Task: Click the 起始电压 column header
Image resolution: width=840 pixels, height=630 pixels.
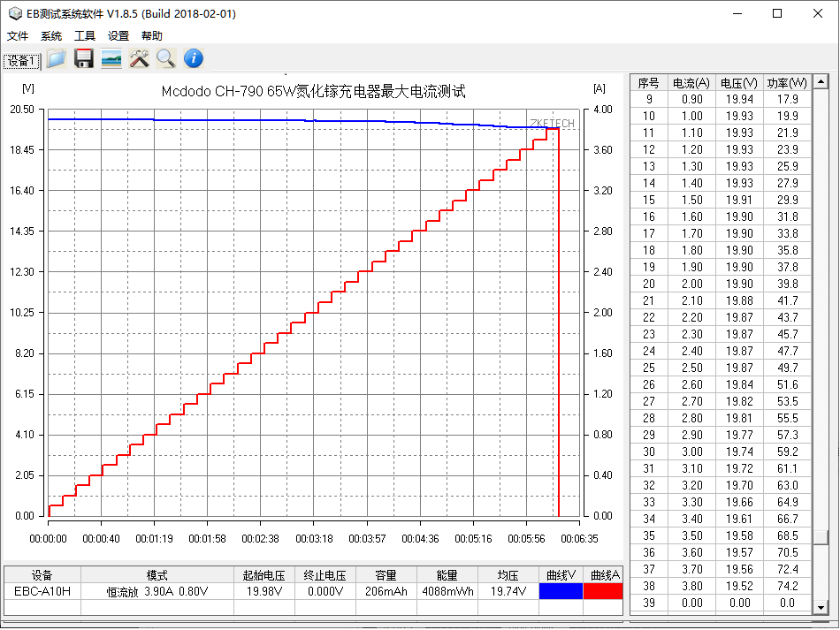Action: tap(264, 575)
